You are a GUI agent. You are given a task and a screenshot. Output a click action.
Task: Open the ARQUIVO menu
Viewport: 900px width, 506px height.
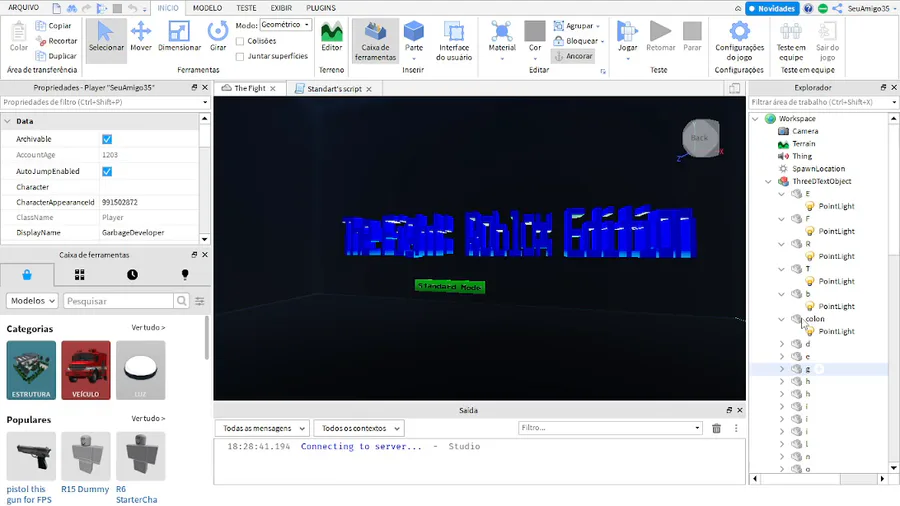pos(24,8)
